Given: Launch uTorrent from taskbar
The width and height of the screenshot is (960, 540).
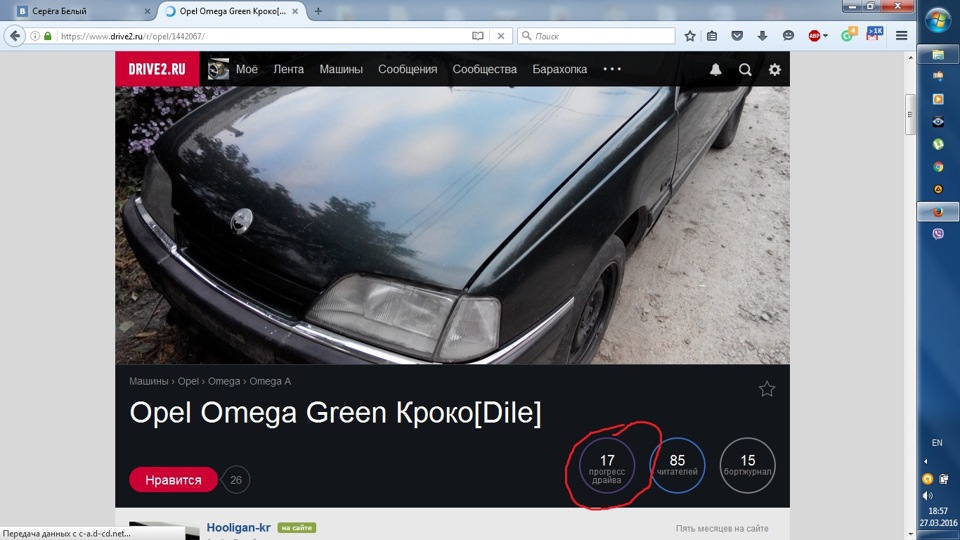Looking at the screenshot, I should [938, 144].
